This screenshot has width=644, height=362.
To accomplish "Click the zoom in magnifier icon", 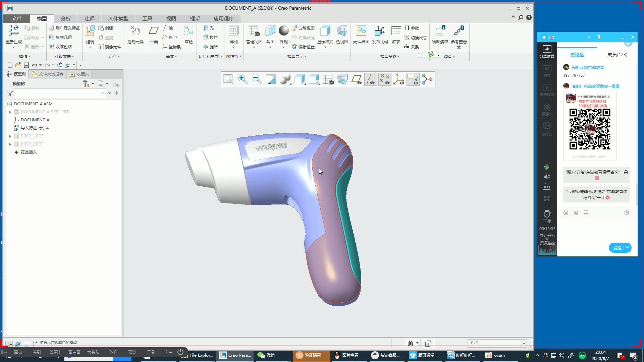I will (x=242, y=79).
